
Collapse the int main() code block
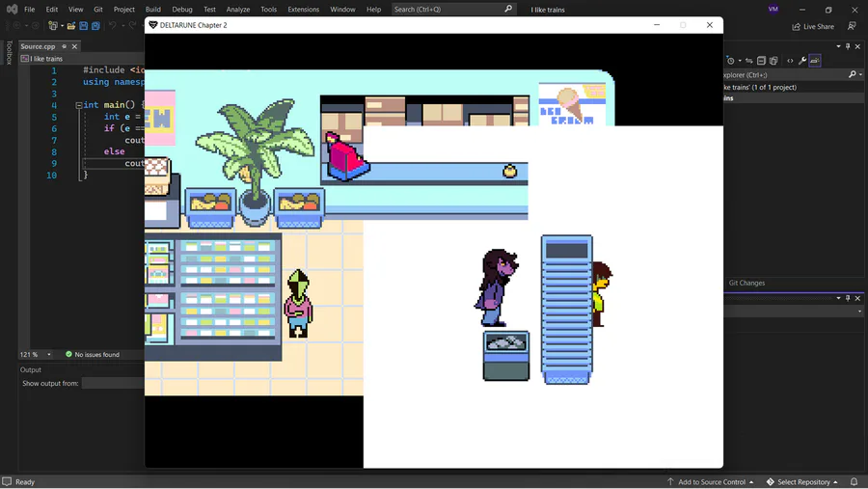click(79, 105)
